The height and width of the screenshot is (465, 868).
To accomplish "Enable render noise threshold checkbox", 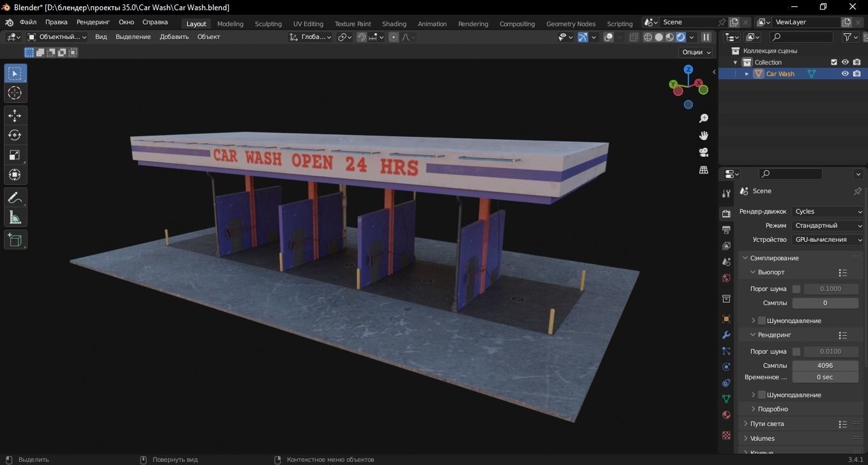I will (x=796, y=352).
